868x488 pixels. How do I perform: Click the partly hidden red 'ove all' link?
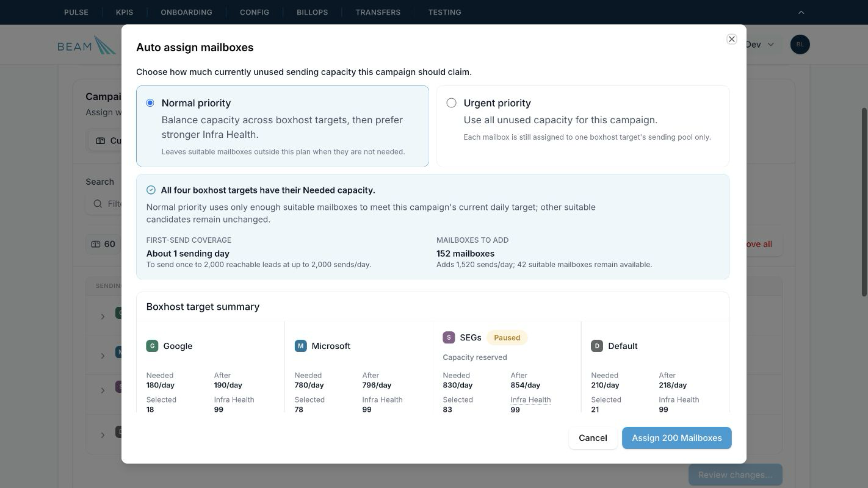point(759,244)
